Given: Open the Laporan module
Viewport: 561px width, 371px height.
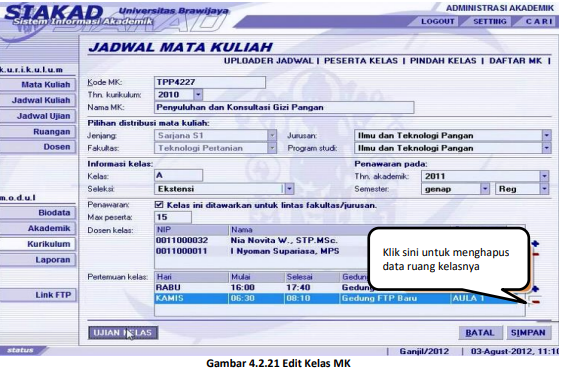Looking at the screenshot, I should coord(38,260).
